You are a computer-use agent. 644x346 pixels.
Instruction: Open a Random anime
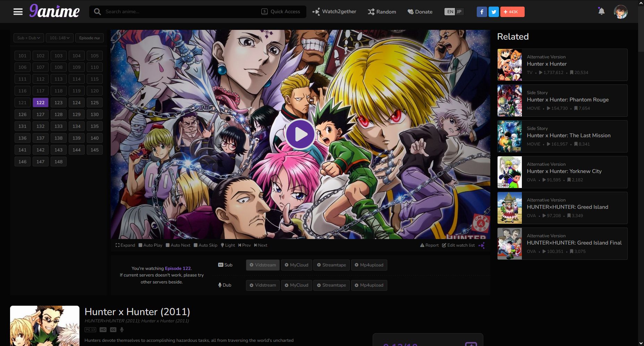pyautogui.click(x=382, y=12)
